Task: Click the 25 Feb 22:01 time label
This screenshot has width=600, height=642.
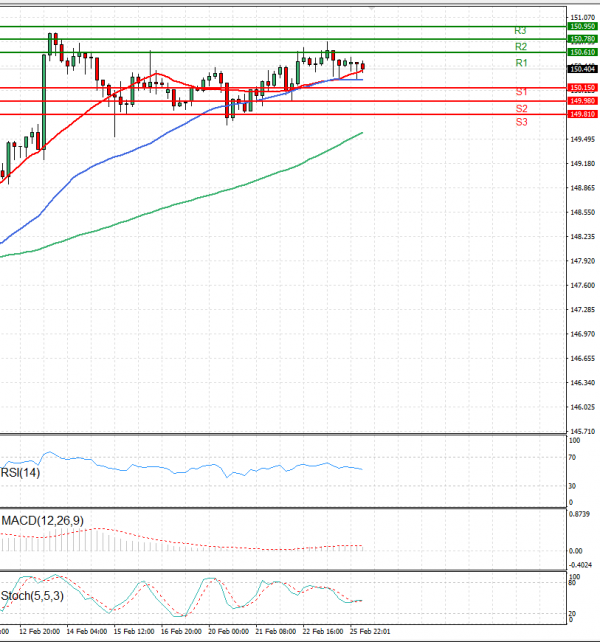Action: (x=370, y=631)
